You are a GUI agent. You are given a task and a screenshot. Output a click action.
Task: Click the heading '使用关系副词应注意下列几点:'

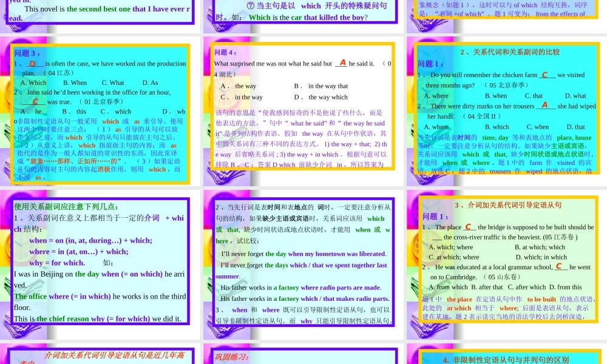coord(66,206)
